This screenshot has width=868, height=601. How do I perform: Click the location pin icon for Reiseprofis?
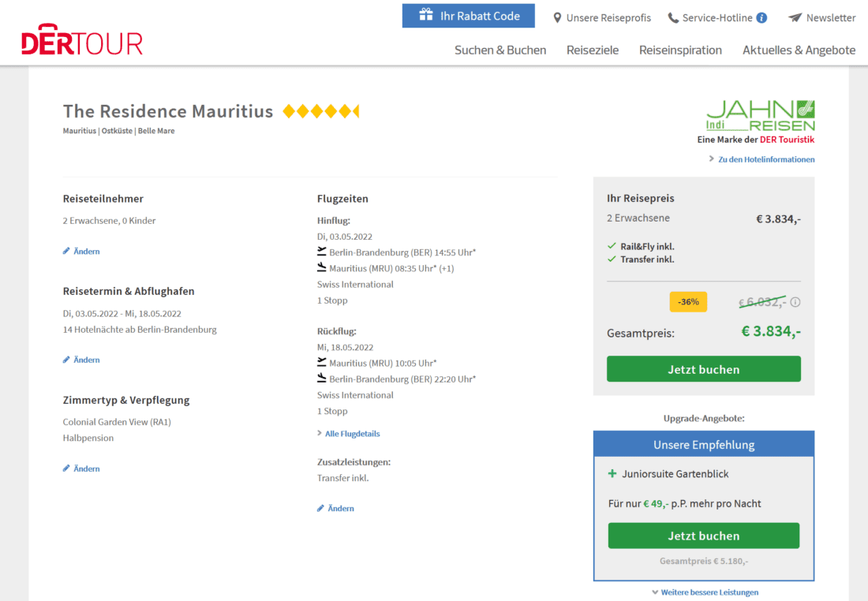(557, 17)
